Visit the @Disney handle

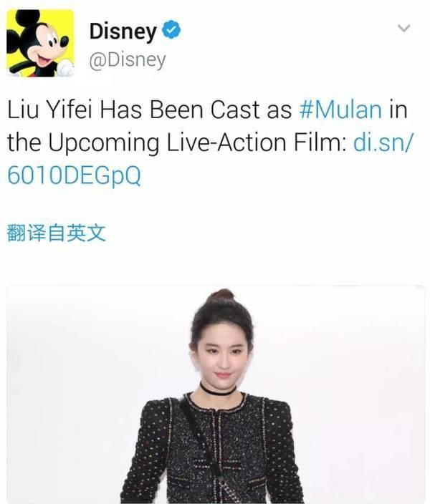(127, 60)
